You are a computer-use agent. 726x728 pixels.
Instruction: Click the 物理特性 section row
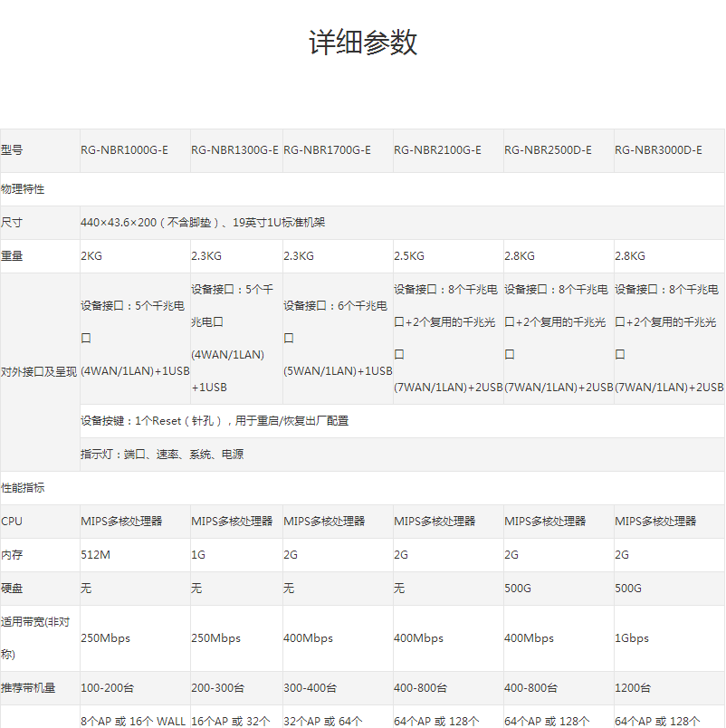tap(23, 189)
